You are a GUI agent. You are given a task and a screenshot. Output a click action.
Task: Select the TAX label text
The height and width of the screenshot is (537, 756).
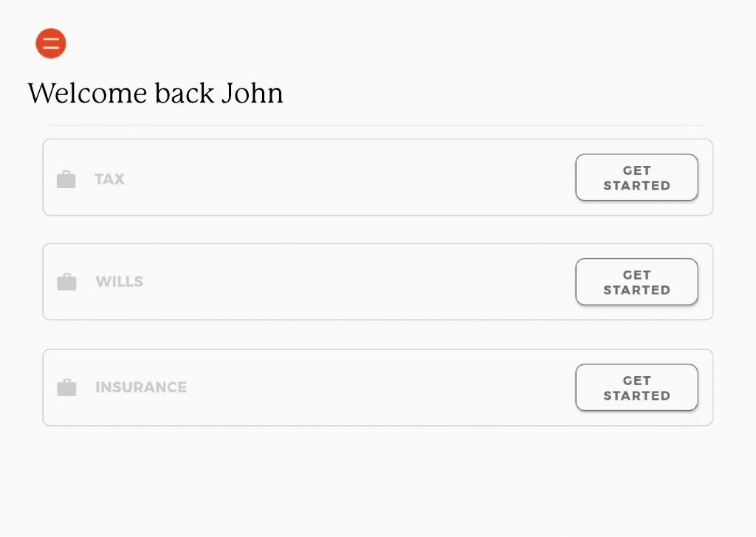(109, 179)
